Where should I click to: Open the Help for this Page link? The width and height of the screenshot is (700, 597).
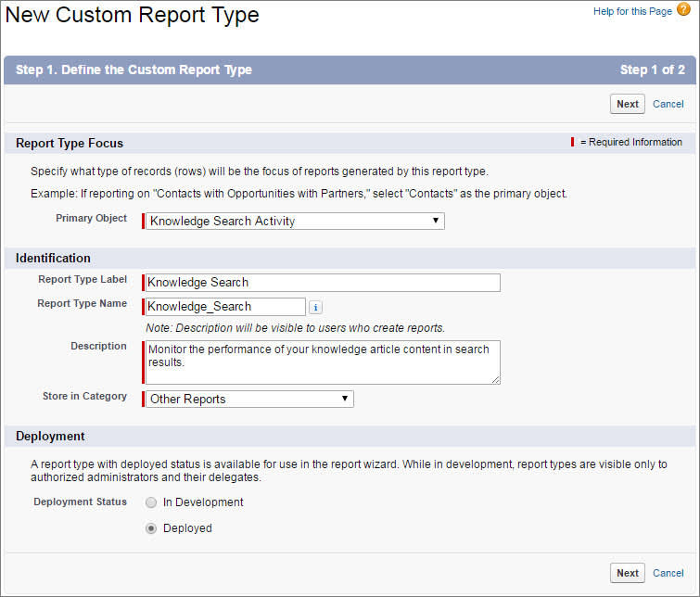coord(632,12)
